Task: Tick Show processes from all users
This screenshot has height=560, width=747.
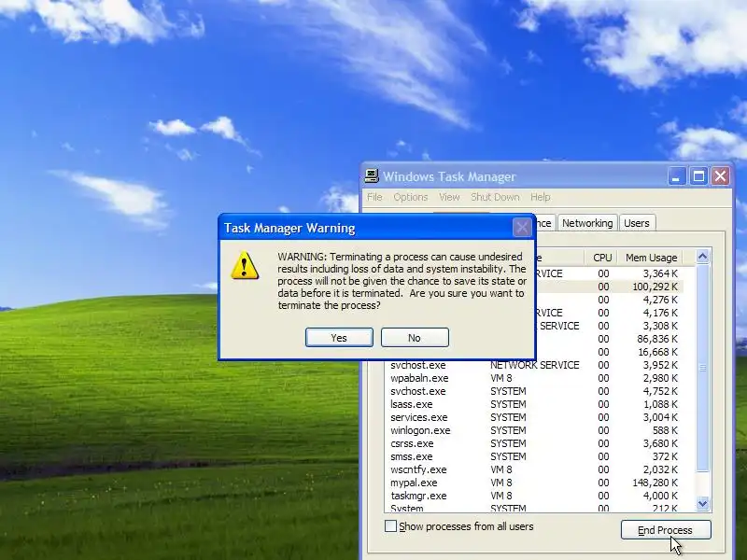Action: click(390, 526)
